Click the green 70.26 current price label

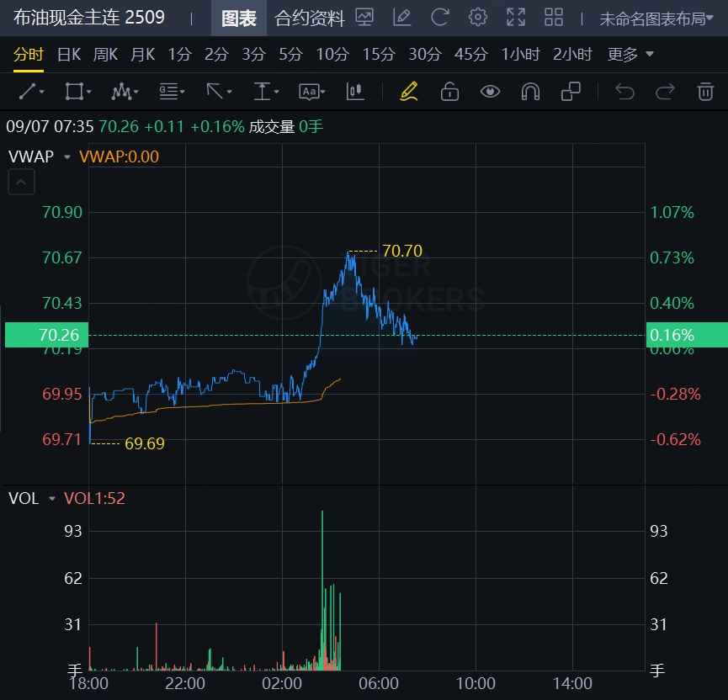[42, 335]
